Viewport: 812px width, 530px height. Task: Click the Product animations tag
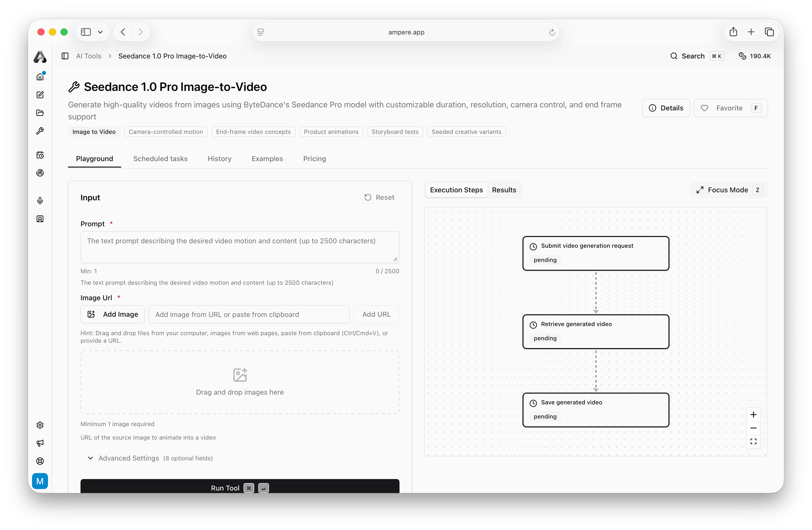tap(331, 132)
